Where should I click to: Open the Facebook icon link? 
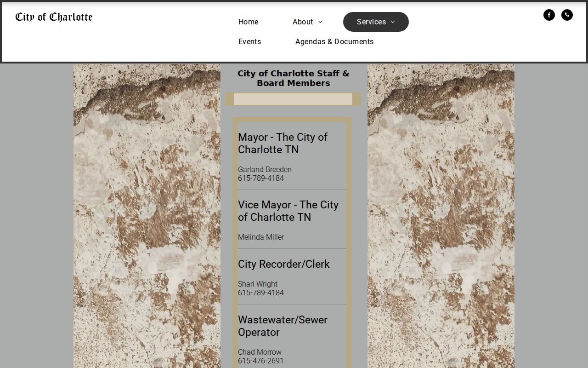549,15
